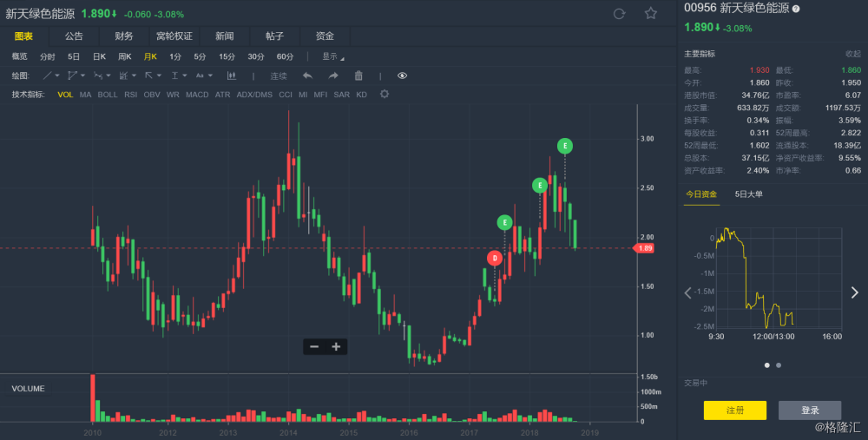The width and height of the screenshot is (868, 440).
Task: Add stock to favorites with star icon
Action: click(650, 13)
